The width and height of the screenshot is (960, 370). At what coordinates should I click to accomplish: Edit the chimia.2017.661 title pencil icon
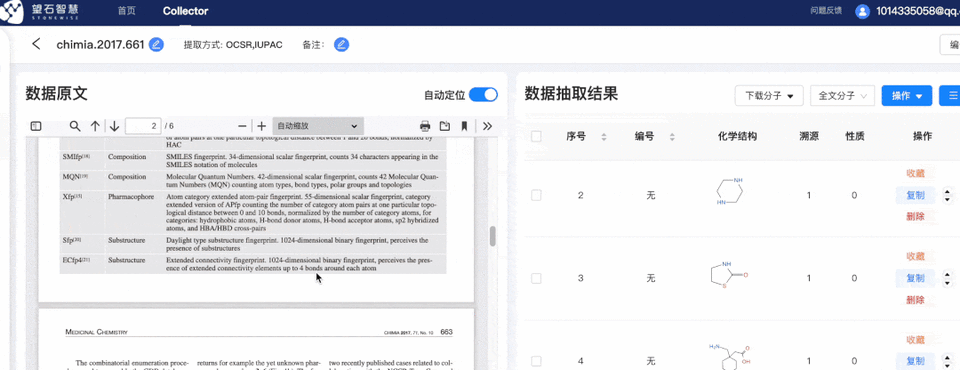(157, 45)
